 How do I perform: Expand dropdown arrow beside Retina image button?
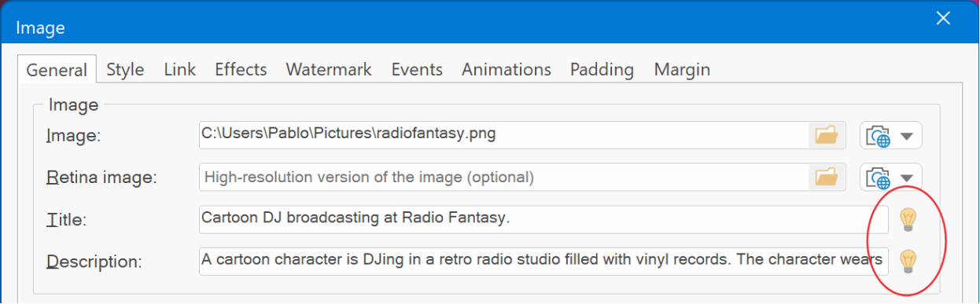pyautogui.click(x=907, y=177)
